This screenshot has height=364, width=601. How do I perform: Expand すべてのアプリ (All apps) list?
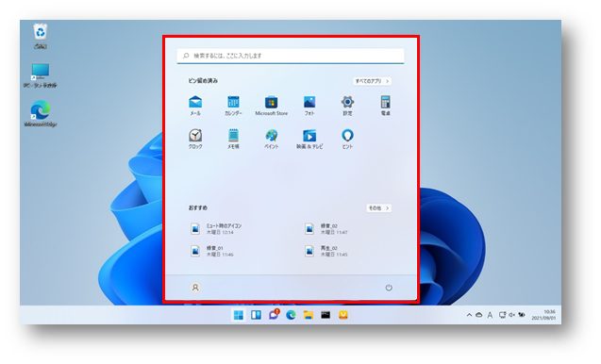coord(372,81)
